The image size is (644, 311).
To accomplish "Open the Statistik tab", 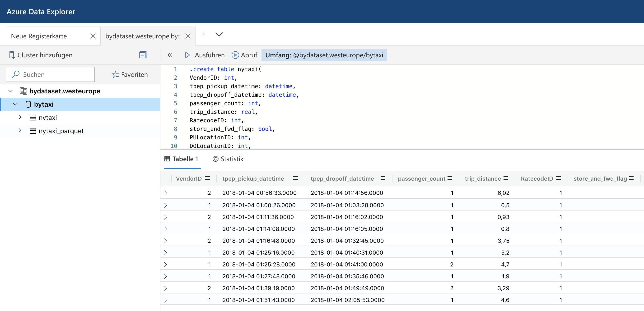I will tap(228, 159).
